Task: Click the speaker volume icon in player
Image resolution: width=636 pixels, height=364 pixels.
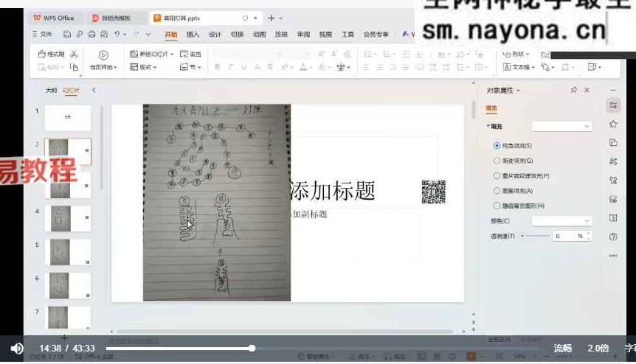Action: pyautogui.click(x=17, y=349)
